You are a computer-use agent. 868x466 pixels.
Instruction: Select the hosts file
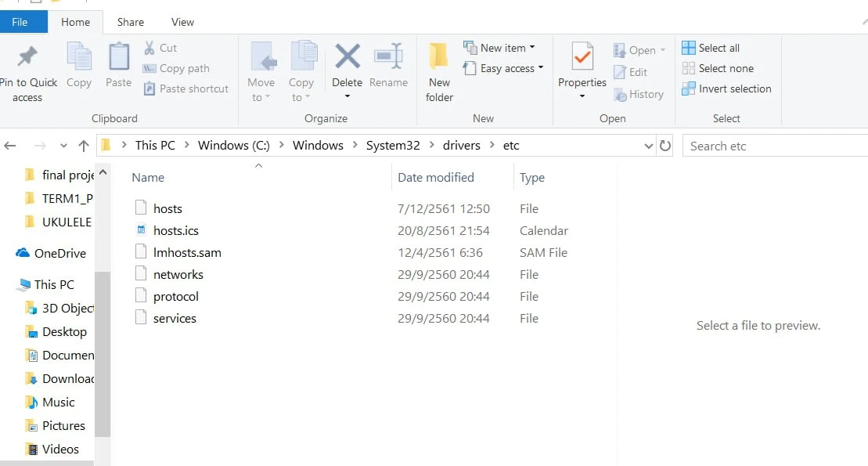(167, 208)
